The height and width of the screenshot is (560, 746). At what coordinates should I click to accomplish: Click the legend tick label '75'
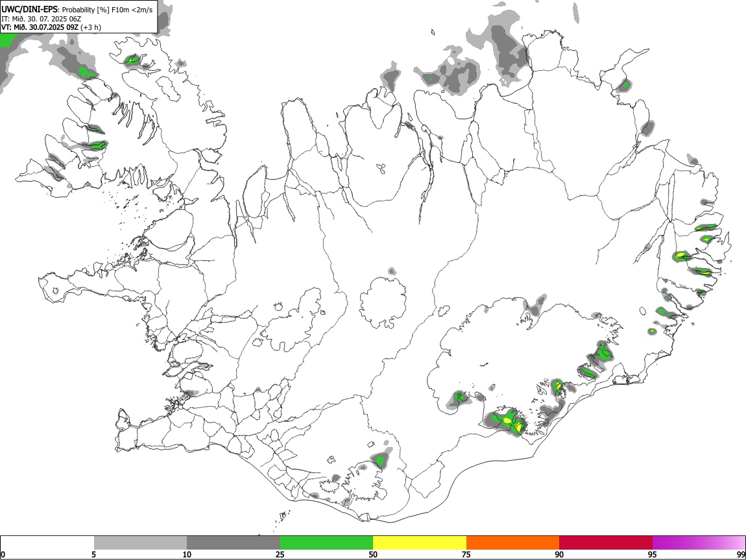466,554
